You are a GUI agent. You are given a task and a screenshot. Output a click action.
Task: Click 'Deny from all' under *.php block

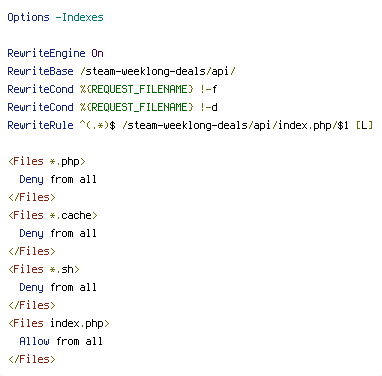click(x=58, y=179)
